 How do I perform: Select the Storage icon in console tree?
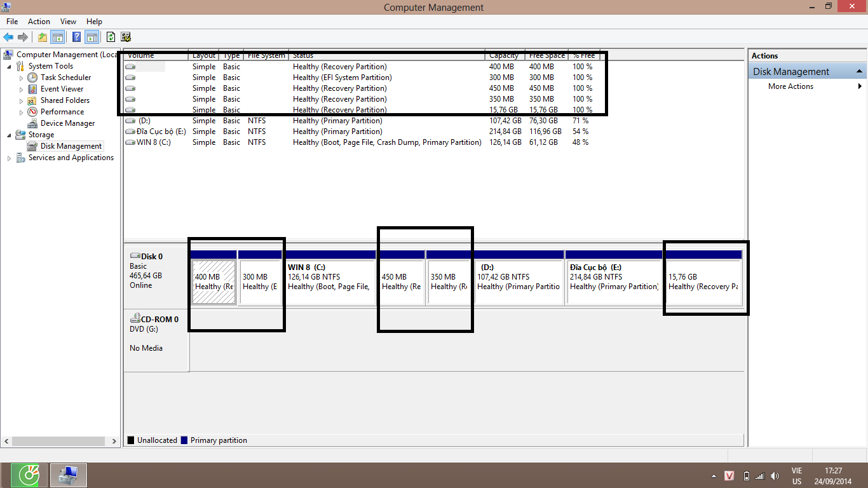20,135
